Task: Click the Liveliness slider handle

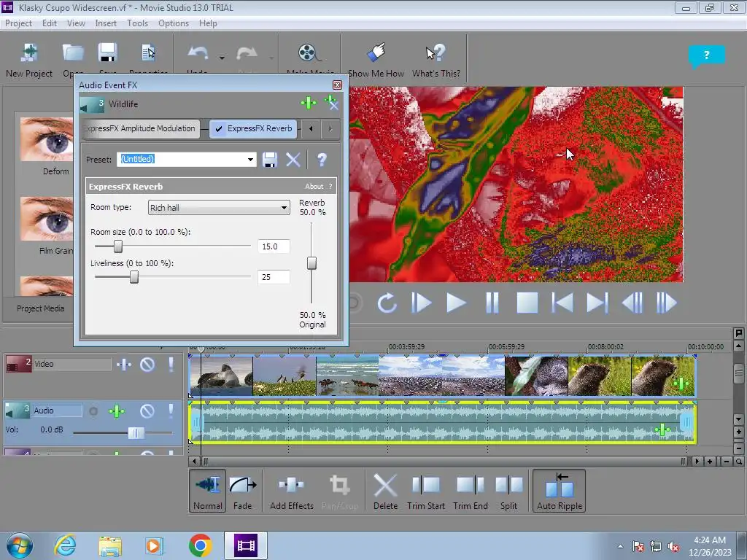Action: point(134,276)
